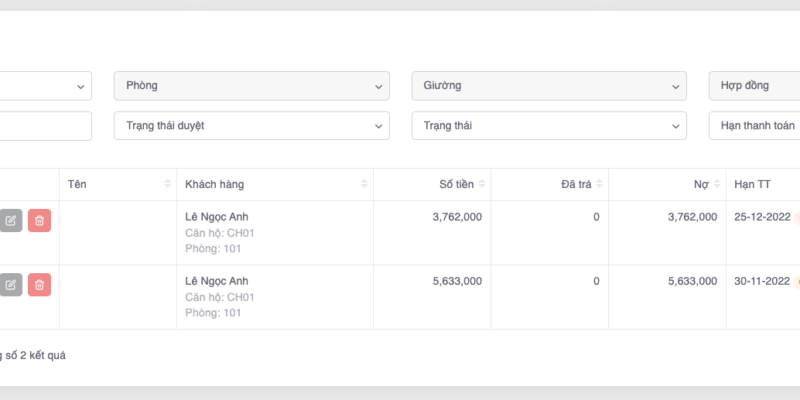Screen dimensions: 800x400
Task: Click Lê Ngọc Anh in the second row
Action: (217, 280)
